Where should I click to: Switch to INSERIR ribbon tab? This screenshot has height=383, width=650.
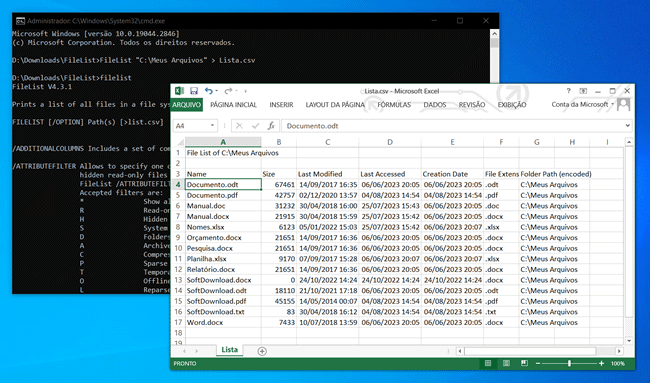(281, 105)
